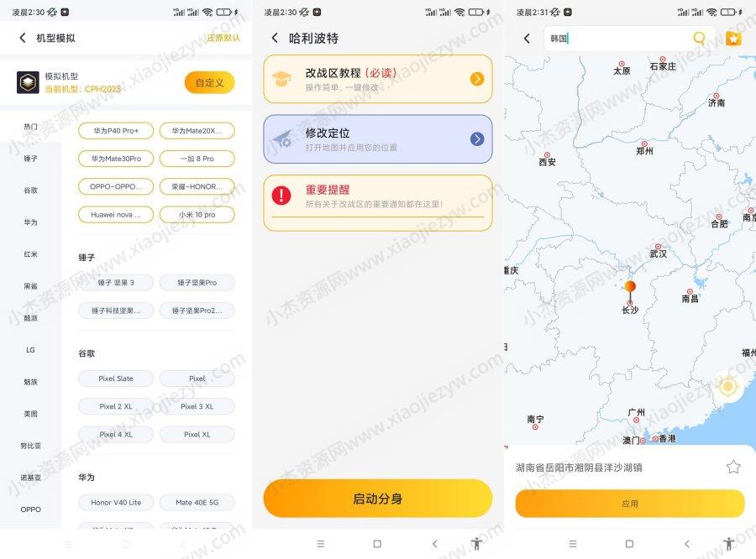Tap the map locate-me target icon
Screen dimensions: 756x559
728,386
